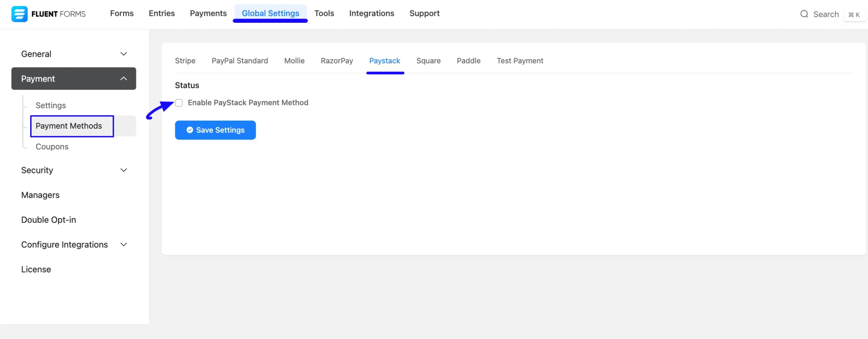Switch to the PayPal Standard tab
The width and height of the screenshot is (868, 339).
coord(240,61)
